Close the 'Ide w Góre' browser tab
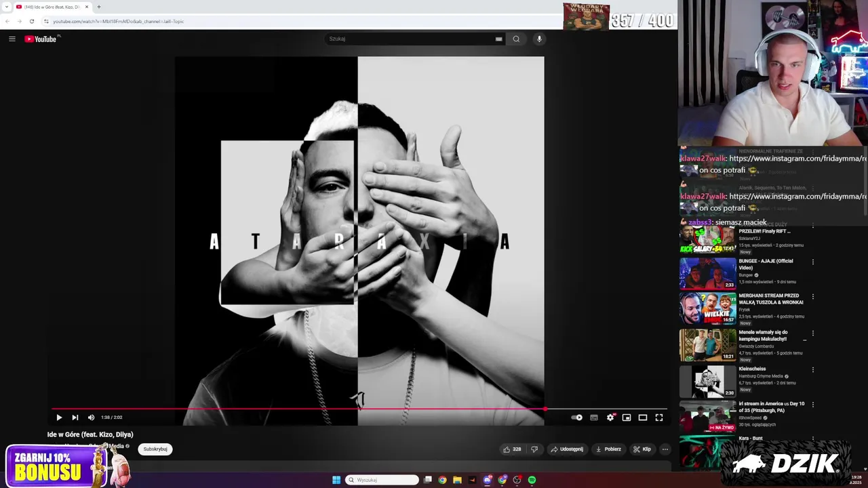Viewport: 868px width, 488px height. tap(87, 7)
